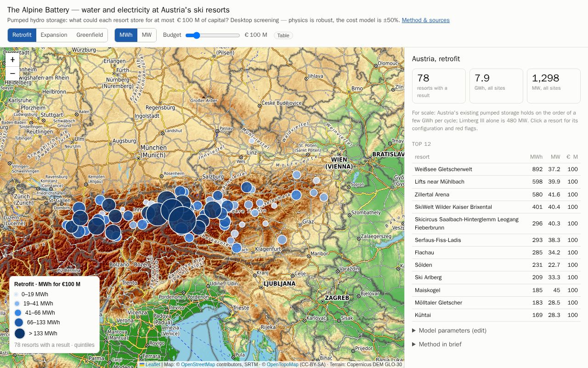Click the 41–66 MWh legend swatch

18,313
